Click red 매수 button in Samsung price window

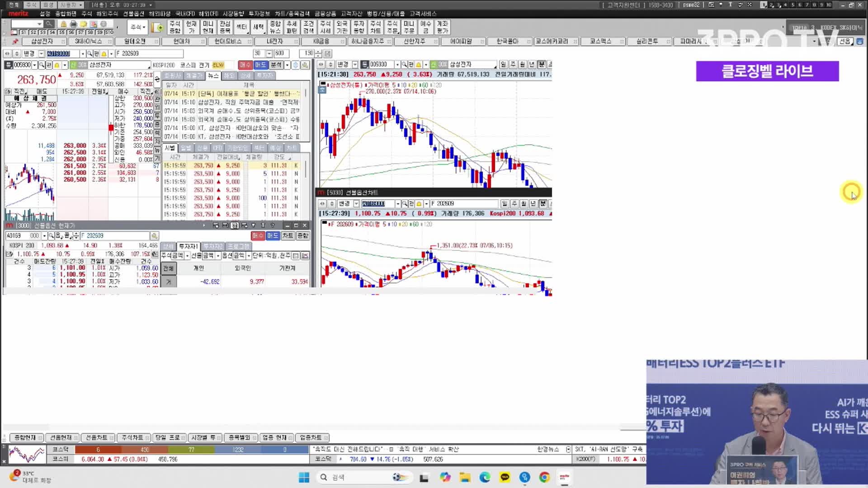pyautogui.click(x=245, y=65)
